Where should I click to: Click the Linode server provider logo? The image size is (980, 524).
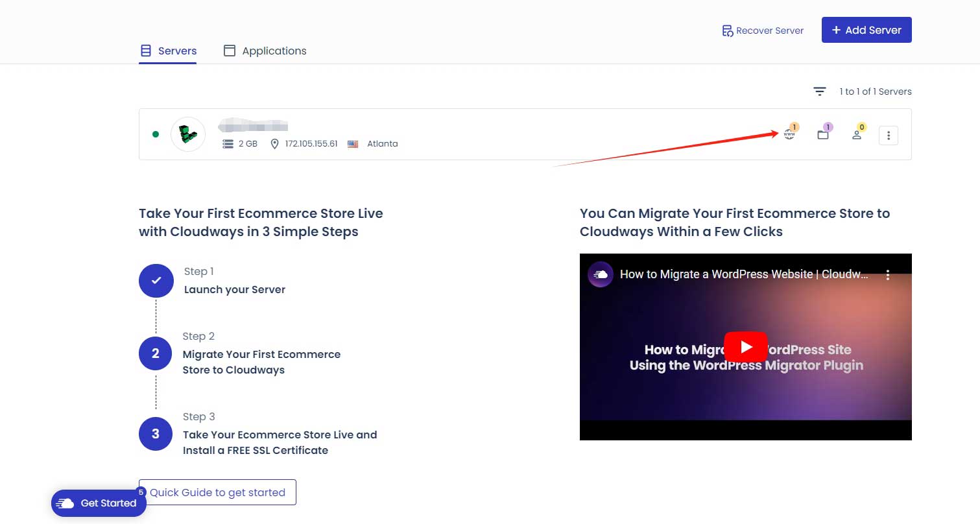point(188,134)
